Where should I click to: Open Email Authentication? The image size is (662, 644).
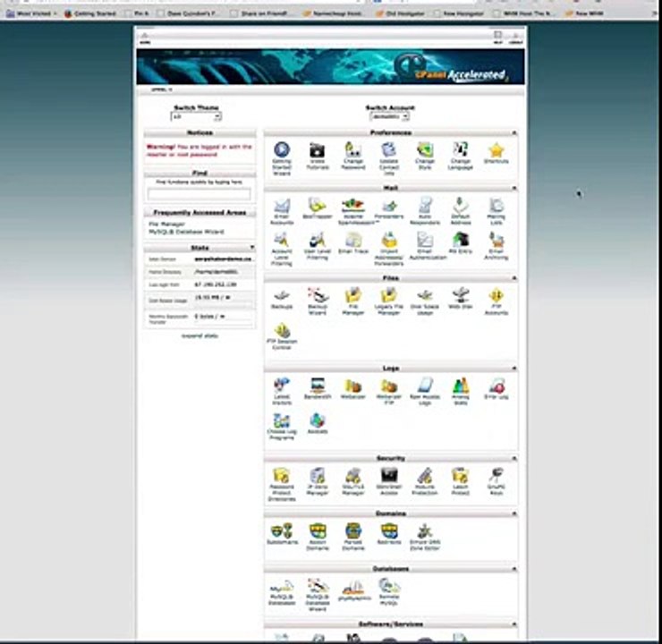(x=425, y=240)
